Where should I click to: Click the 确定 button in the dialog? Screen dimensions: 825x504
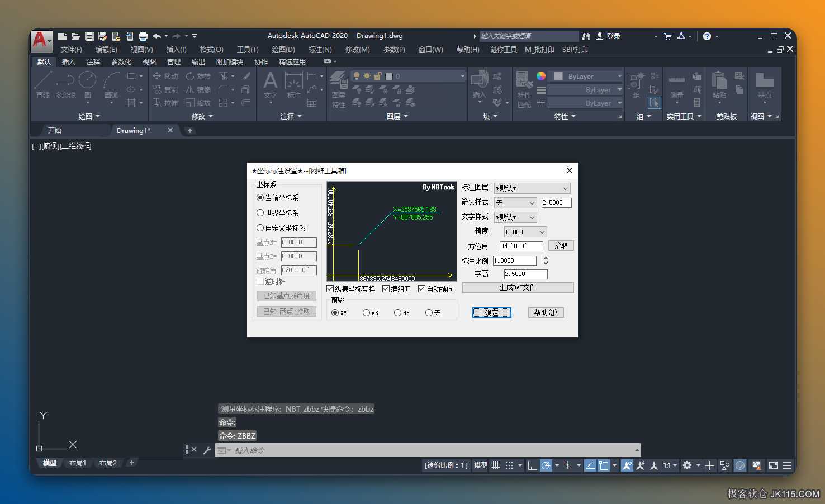[x=492, y=313]
